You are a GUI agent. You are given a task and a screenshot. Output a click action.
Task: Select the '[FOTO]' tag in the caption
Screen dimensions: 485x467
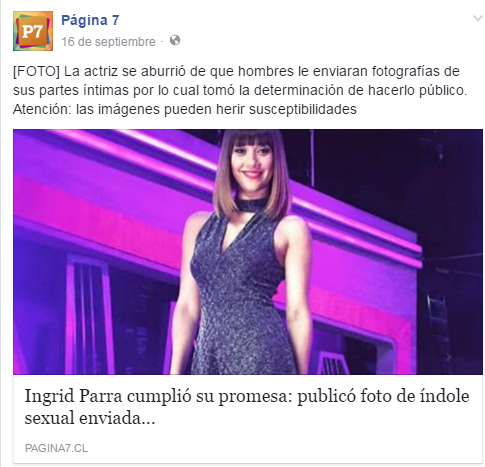coord(36,71)
